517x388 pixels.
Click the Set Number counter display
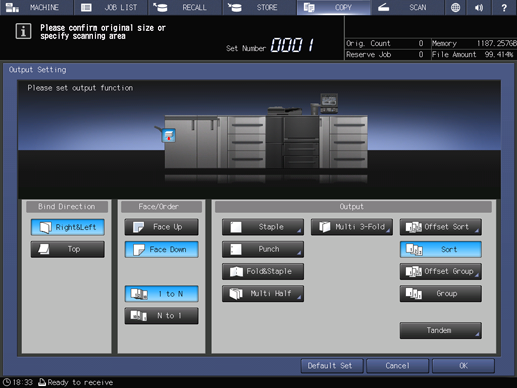coord(292,45)
